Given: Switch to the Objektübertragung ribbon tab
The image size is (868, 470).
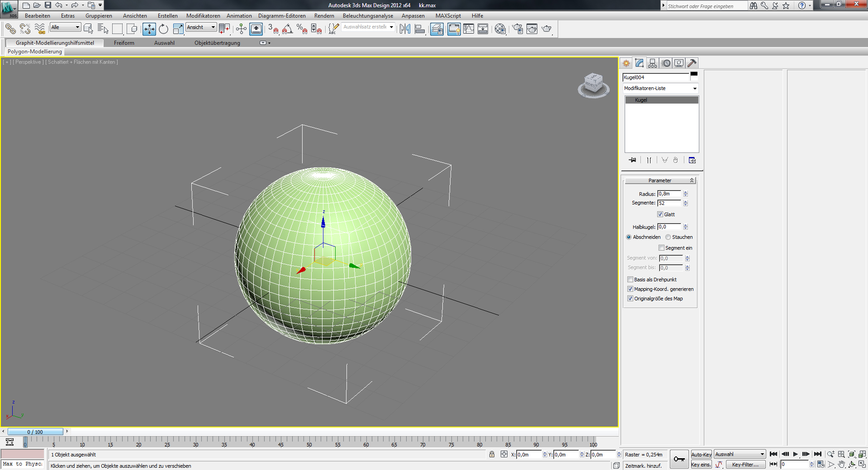Looking at the screenshot, I should point(217,43).
